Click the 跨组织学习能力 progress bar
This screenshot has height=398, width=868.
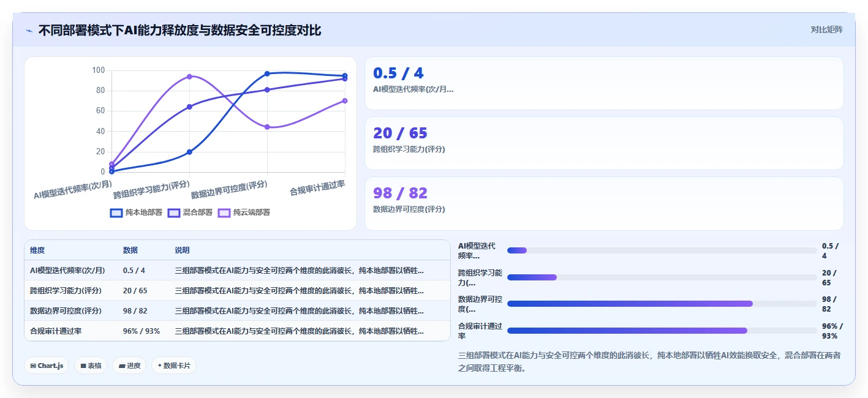pyautogui.click(x=662, y=277)
